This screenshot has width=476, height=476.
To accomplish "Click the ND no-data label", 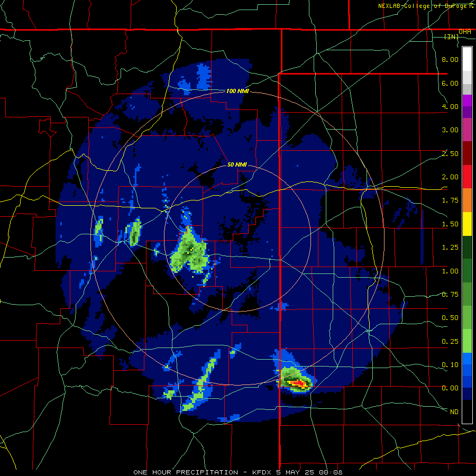I will pos(454,412).
